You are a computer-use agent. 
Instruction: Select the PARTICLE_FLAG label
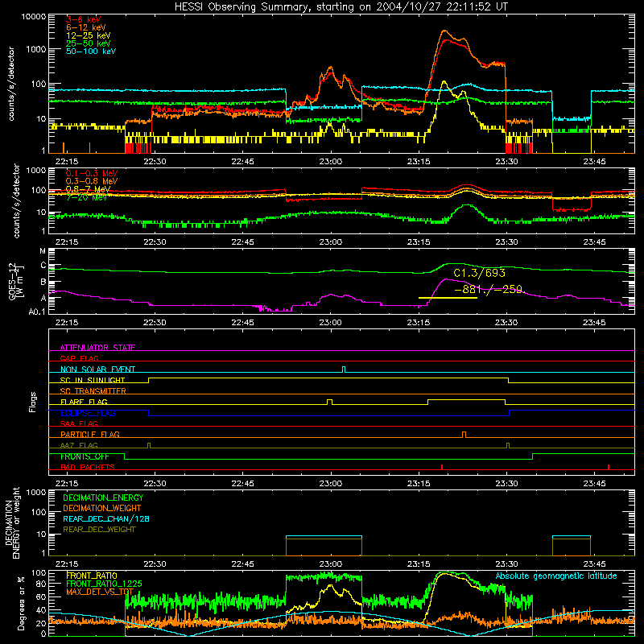pyautogui.click(x=90, y=434)
